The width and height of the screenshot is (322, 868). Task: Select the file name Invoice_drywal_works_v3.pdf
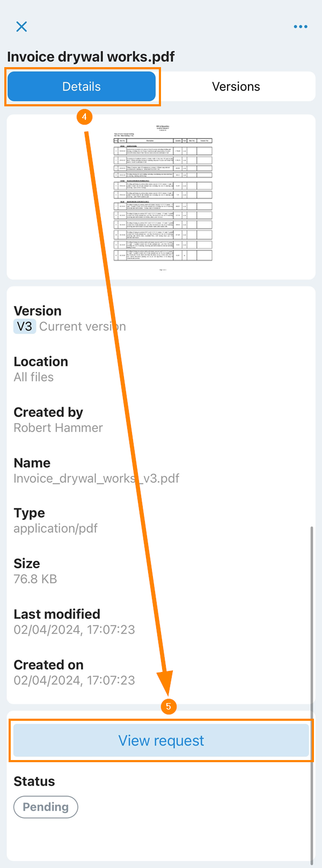coord(97,478)
